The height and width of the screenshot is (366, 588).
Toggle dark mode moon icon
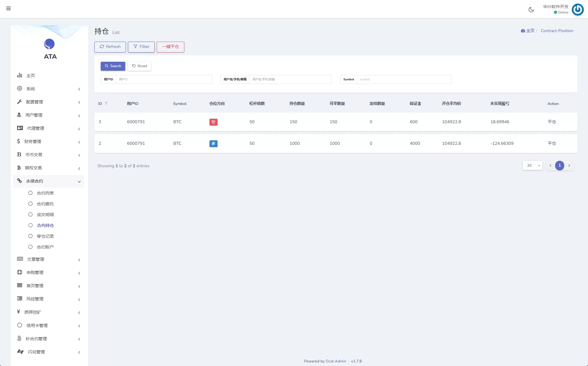(531, 10)
